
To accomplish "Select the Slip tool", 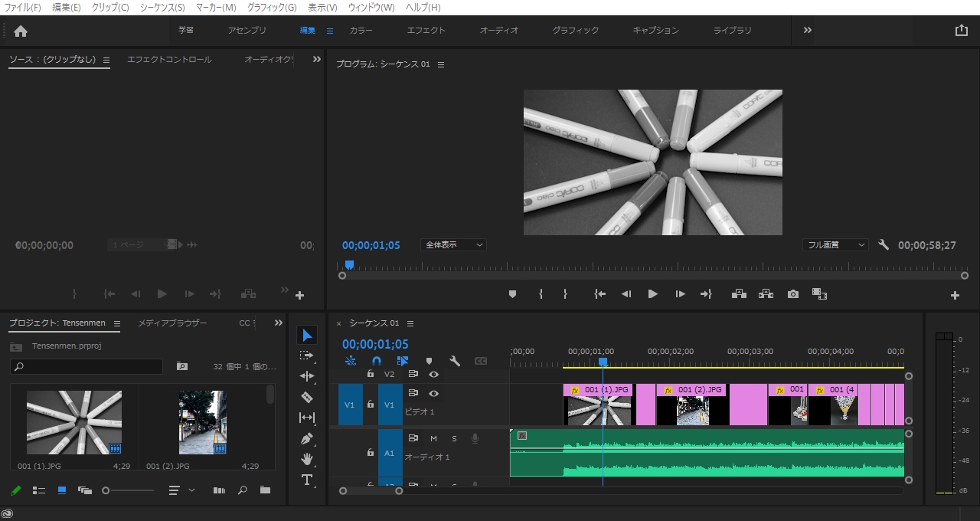I will pos(307,418).
